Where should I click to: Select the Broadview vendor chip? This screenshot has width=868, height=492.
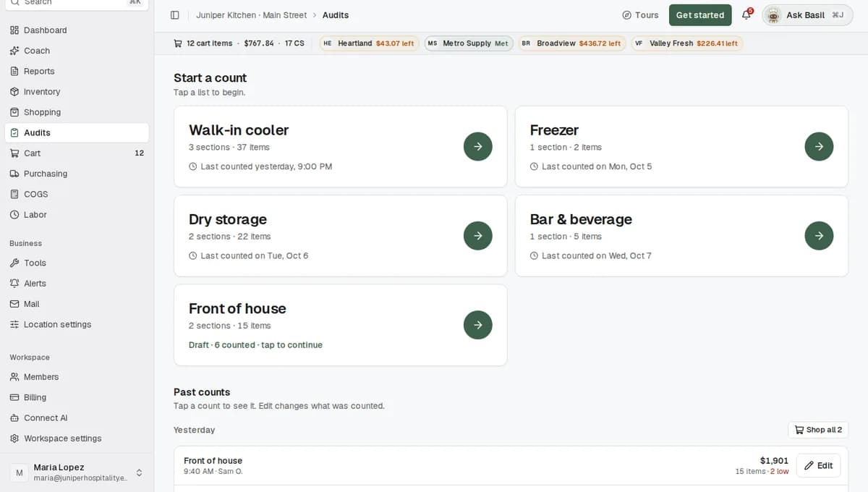[x=571, y=43]
